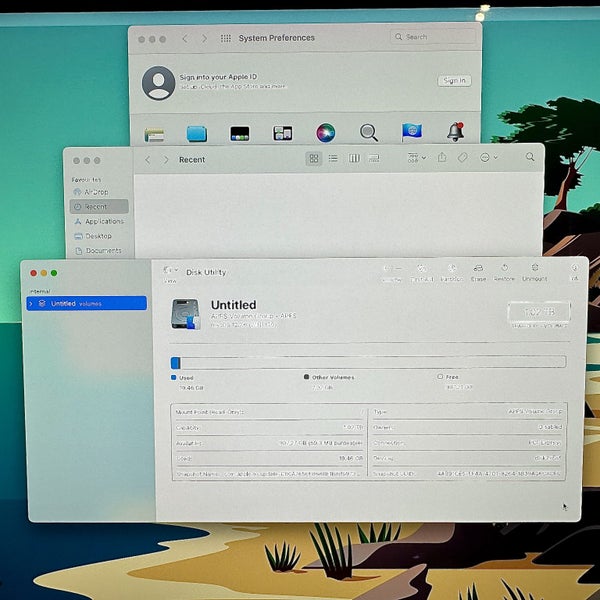600x600 pixels.
Task: Open Dock & Menu Bar preferences icon
Action: tap(240, 134)
